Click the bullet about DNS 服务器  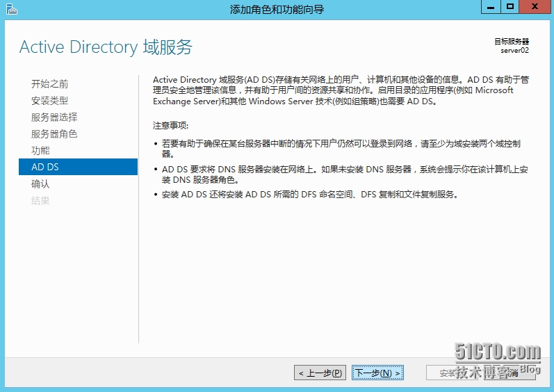(x=345, y=174)
